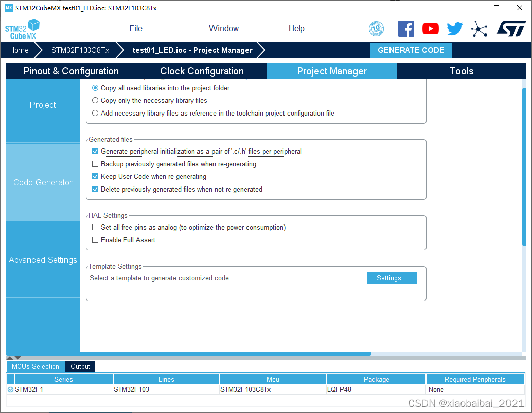Expand panel with the down triangle splitter arrow
This screenshot has height=413, width=532.
tap(18, 358)
